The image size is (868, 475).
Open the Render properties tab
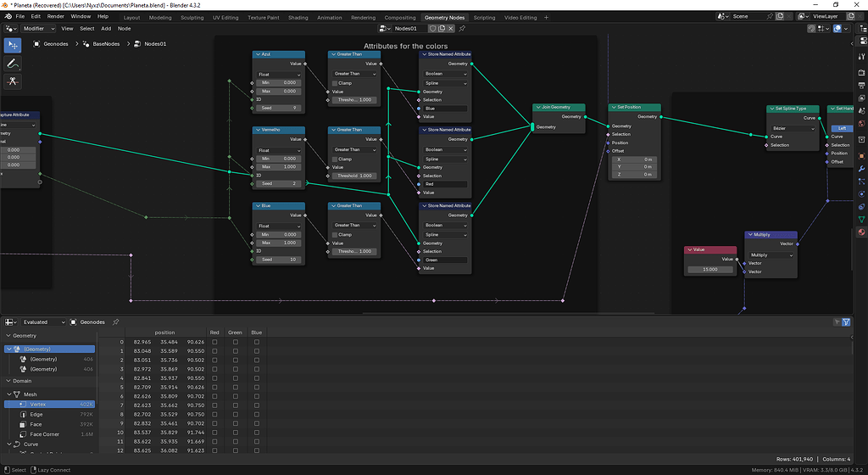pyautogui.click(x=861, y=73)
